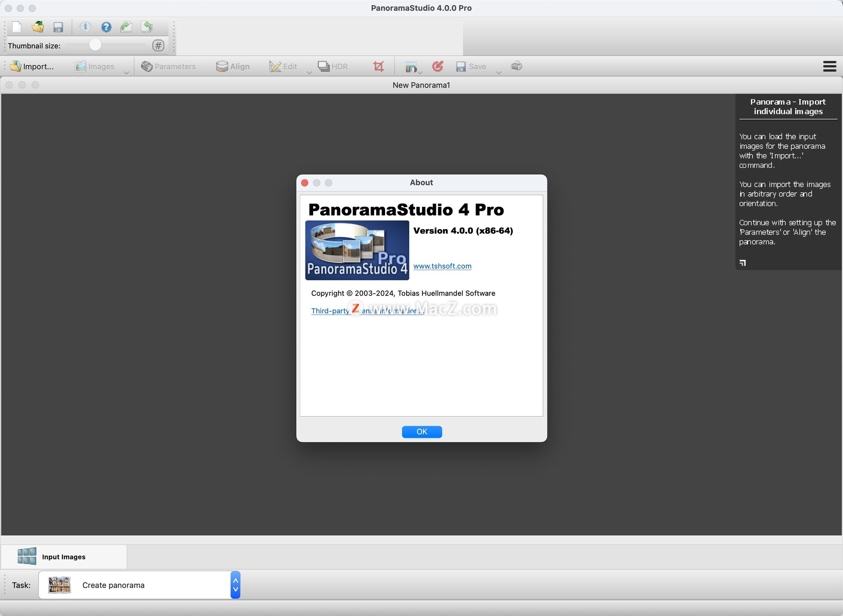Click the undo green arrow icon
The image size is (843, 616).
point(147,27)
